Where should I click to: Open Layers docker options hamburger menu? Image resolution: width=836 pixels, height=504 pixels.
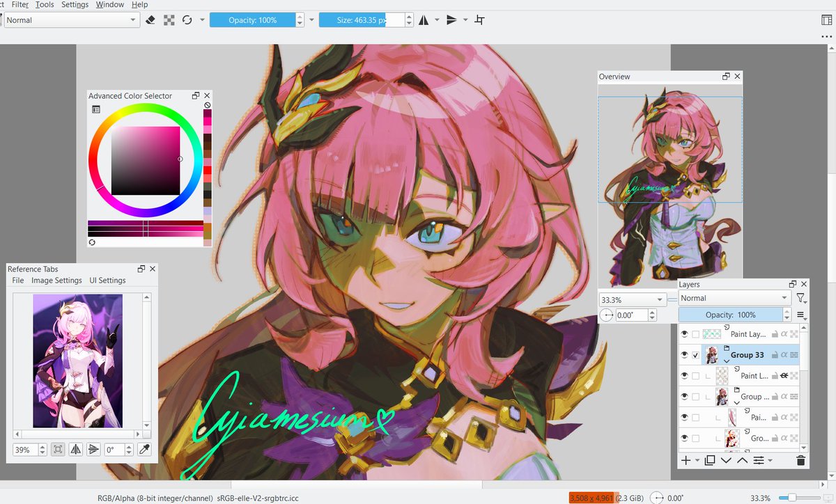point(801,315)
